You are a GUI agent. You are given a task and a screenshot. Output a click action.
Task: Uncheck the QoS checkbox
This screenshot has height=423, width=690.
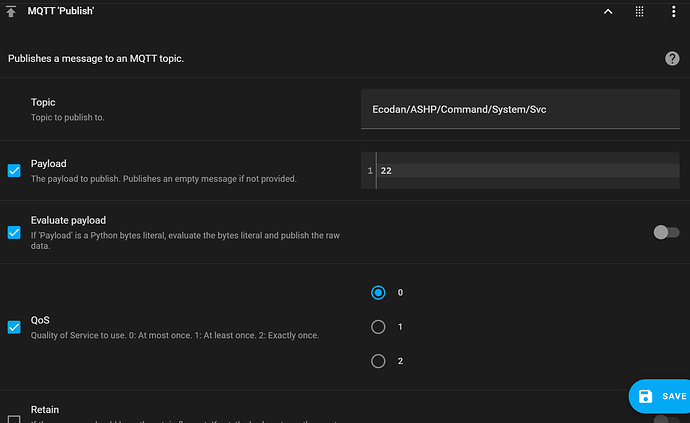[x=14, y=327]
